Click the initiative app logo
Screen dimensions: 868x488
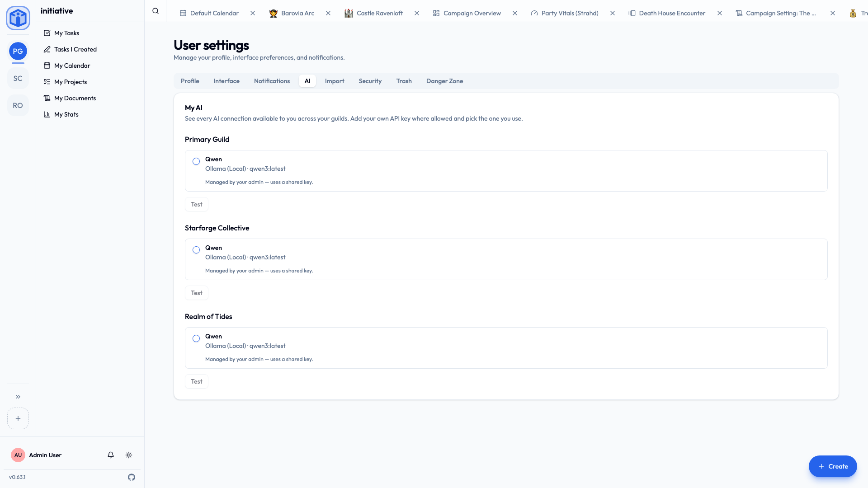18,18
